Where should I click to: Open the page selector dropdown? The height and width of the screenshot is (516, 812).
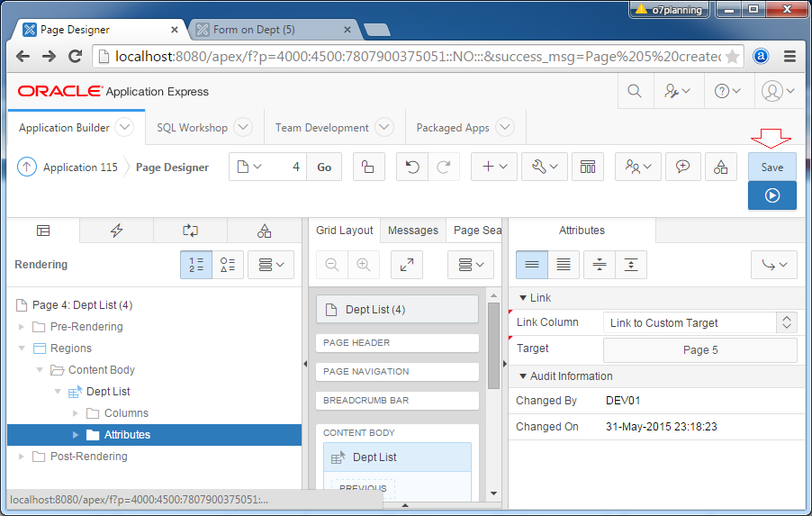(249, 167)
